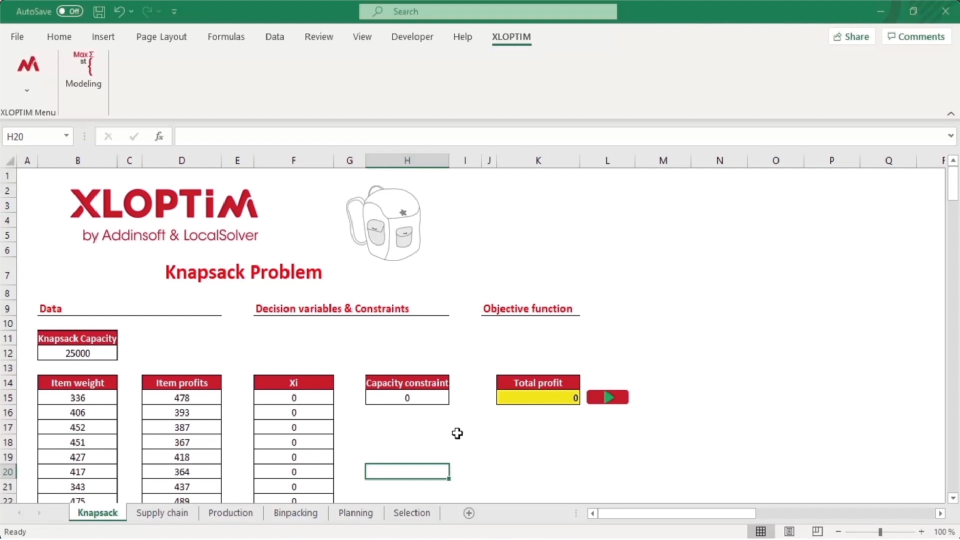Viewport: 960px width, 540px height.
Task: Expand the Name Box dropdown
Action: click(66, 136)
